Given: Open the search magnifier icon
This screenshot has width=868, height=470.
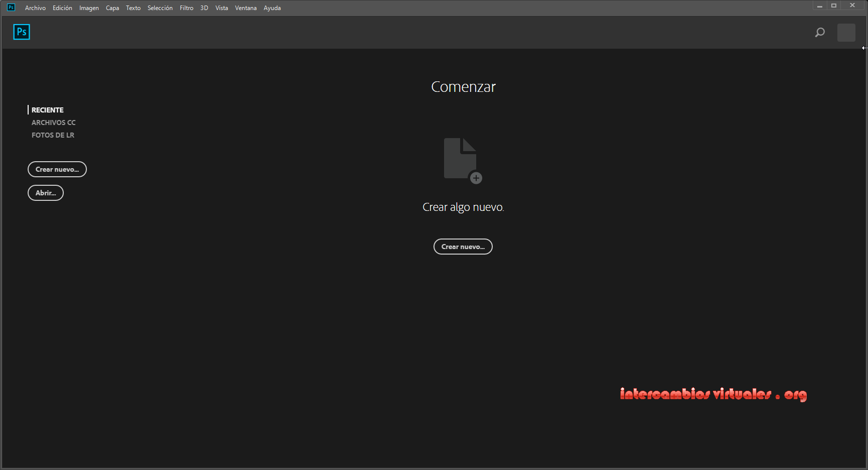Looking at the screenshot, I should pos(820,33).
